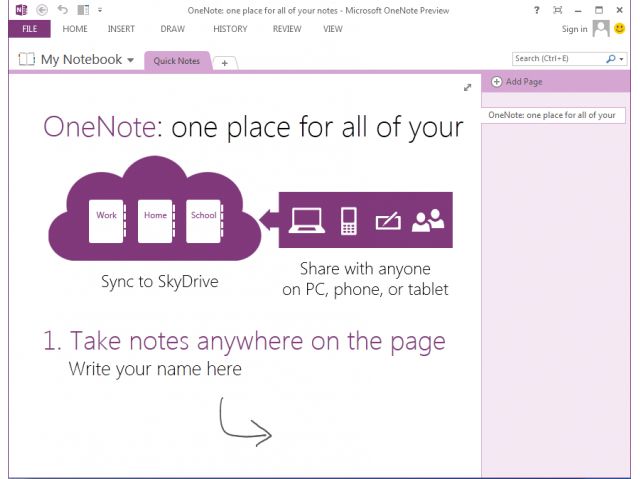Viewport: 640px width, 479px height.
Task: Click the search magnifier icon
Action: tap(610, 60)
